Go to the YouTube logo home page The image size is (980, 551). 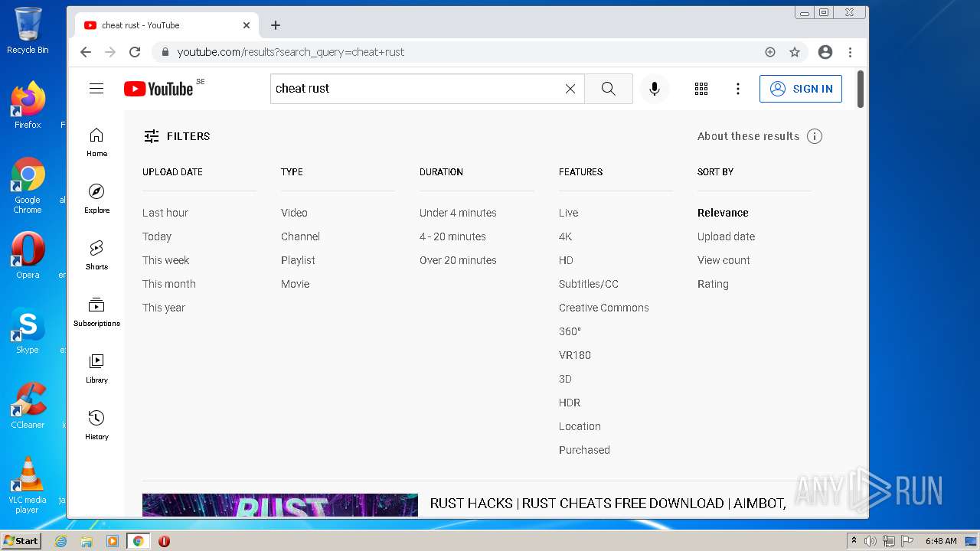[x=158, y=89]
